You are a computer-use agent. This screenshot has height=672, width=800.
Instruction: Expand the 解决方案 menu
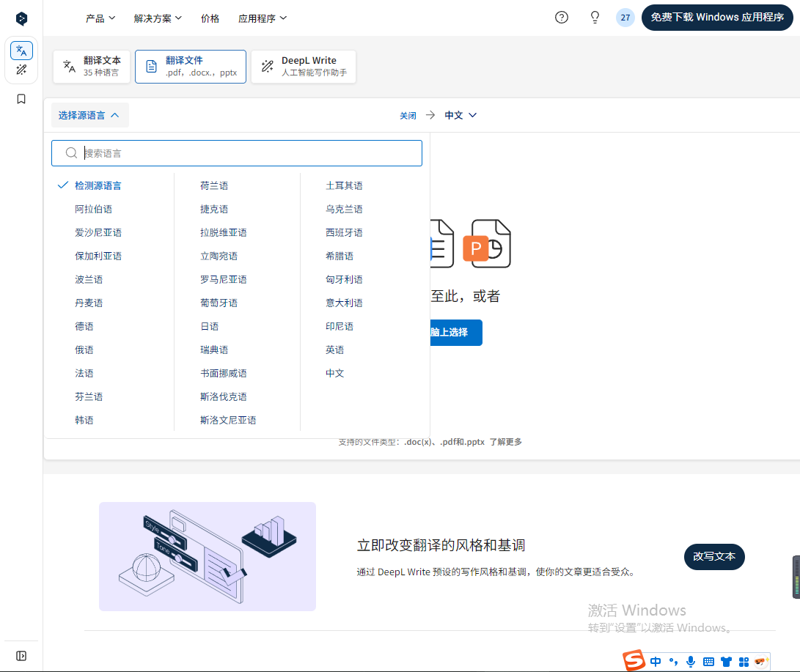click(158, 18)
